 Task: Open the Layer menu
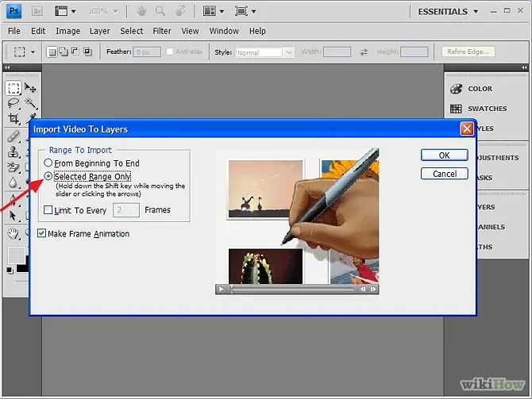[100, 31]
